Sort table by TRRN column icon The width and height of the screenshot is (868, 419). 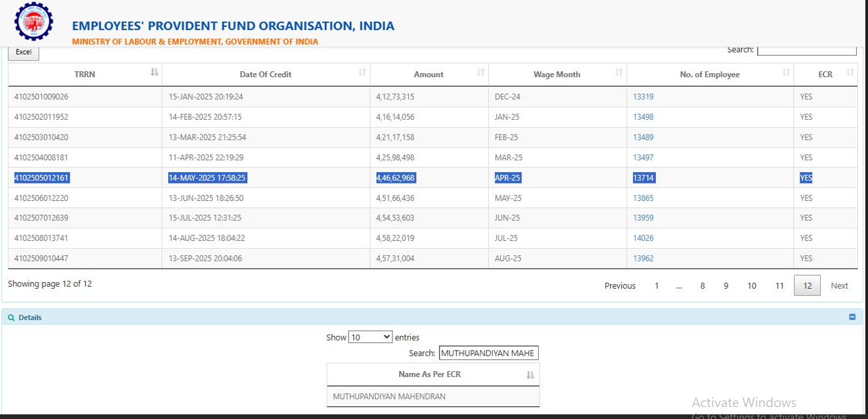pyautogui.click(x=154, y=72)
